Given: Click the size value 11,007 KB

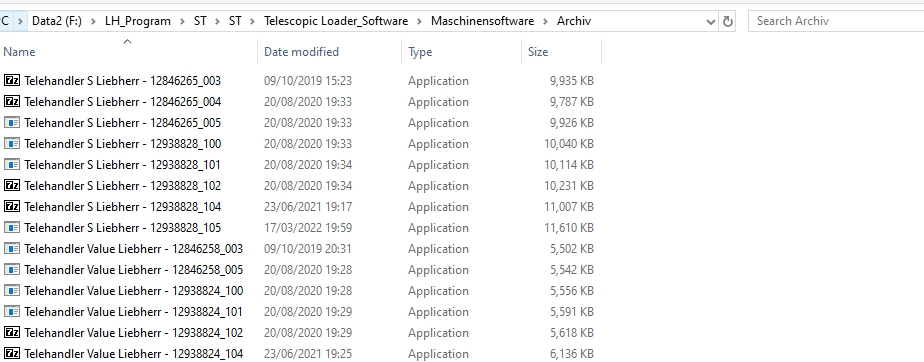Looking at the screenshot, I should point(569,206).
